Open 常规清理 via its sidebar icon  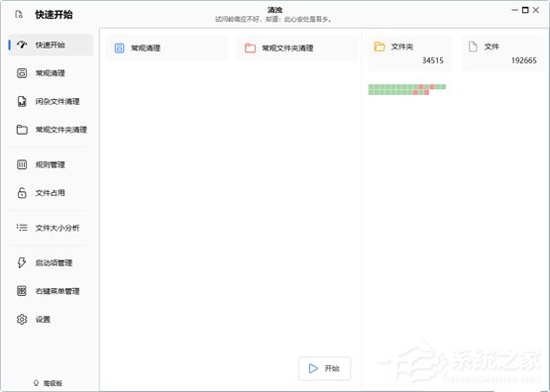(x=22, y=73)
